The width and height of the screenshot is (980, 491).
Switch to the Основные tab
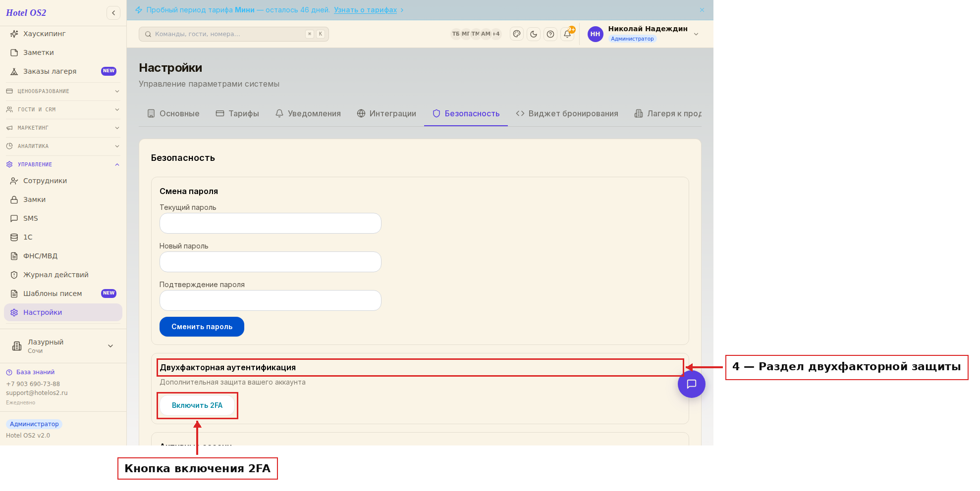click(173, 114)
